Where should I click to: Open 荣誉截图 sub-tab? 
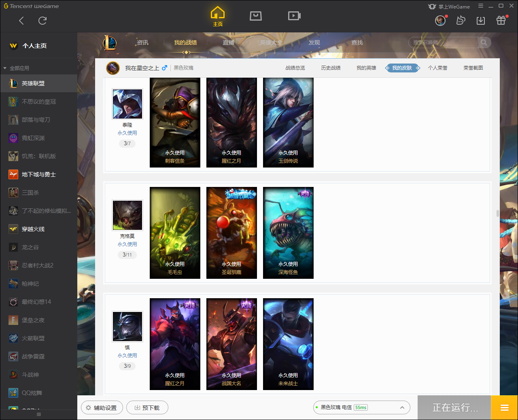tap(473, 68)
